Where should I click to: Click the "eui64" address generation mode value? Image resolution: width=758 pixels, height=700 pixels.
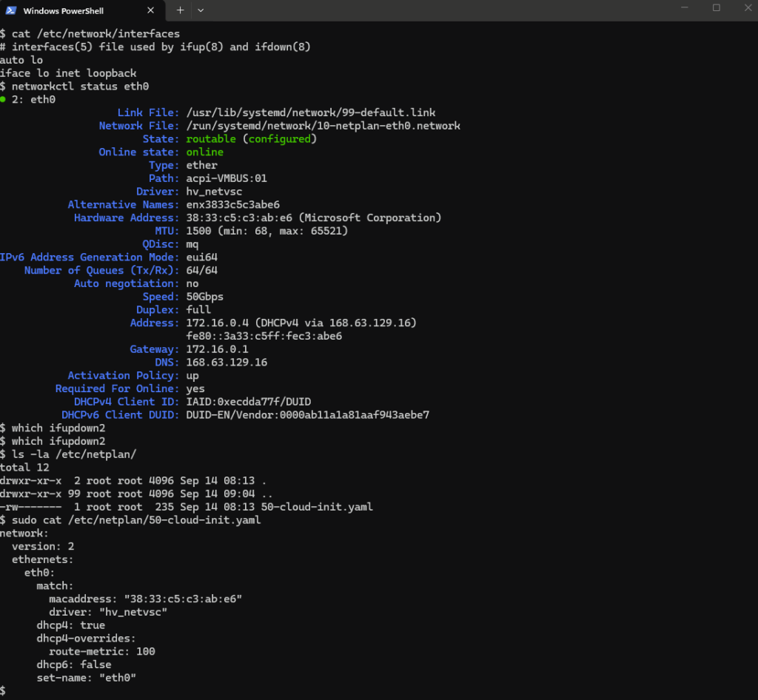(201, 258)
